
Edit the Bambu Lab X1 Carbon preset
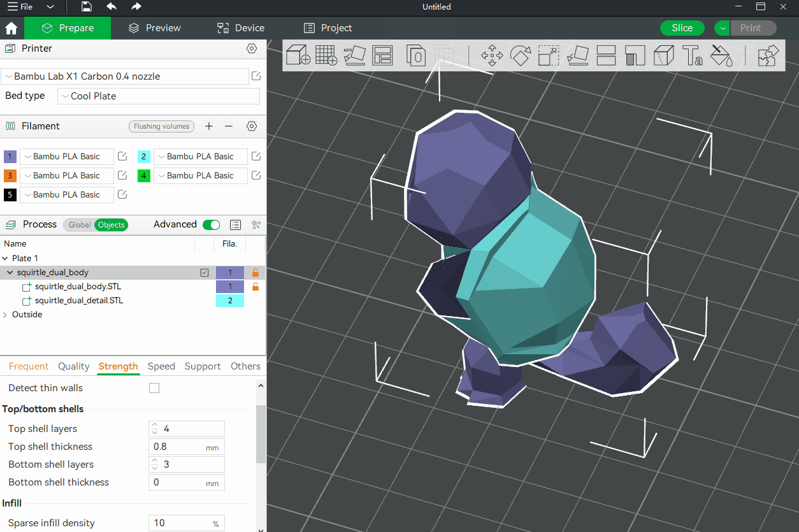[x=256, y=76]
